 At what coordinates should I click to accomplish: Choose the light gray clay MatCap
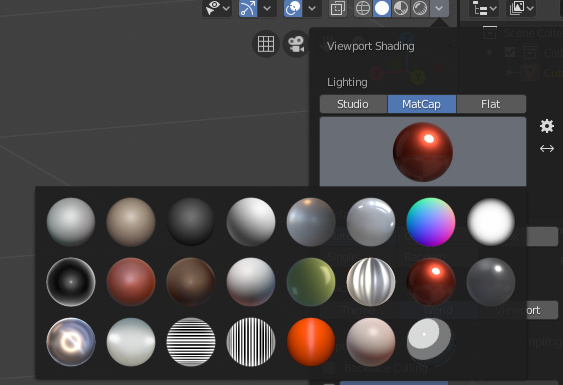click(x=71, y=222)
